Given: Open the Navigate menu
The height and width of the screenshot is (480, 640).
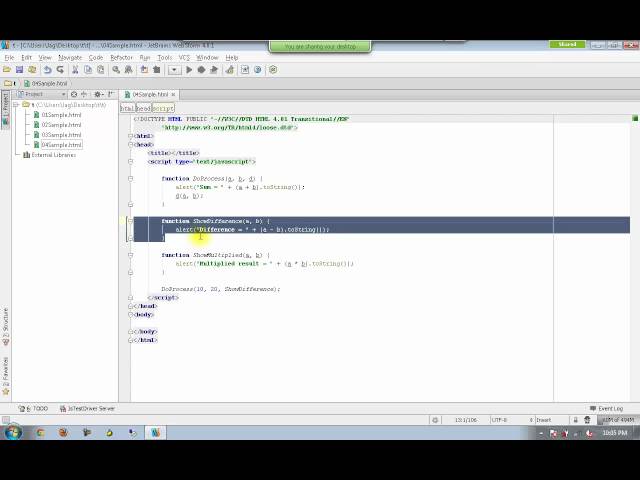Looking at the screenshot, I should pyautogui.click(x=70, y=58).
